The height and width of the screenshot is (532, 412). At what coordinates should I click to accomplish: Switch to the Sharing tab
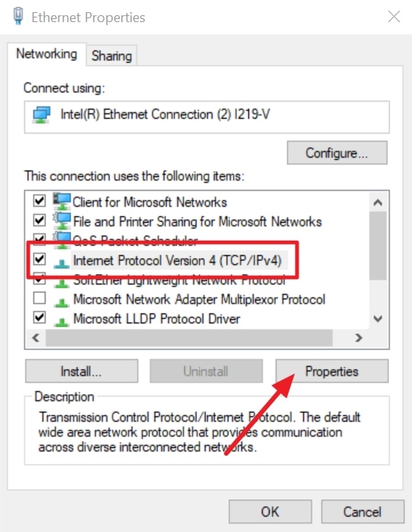111,56
